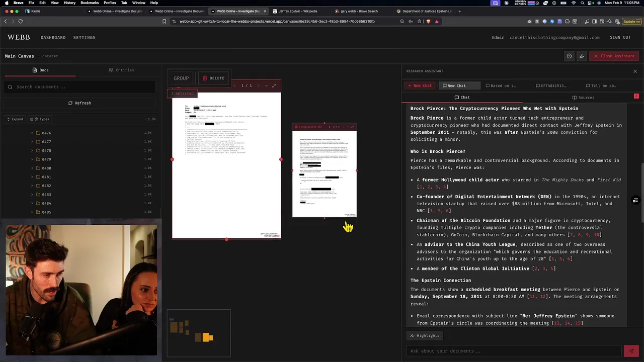The height and width of the screenshot is (362, 644).
Task: Open the 'Based on t...' chat tab
Action: 501,85
